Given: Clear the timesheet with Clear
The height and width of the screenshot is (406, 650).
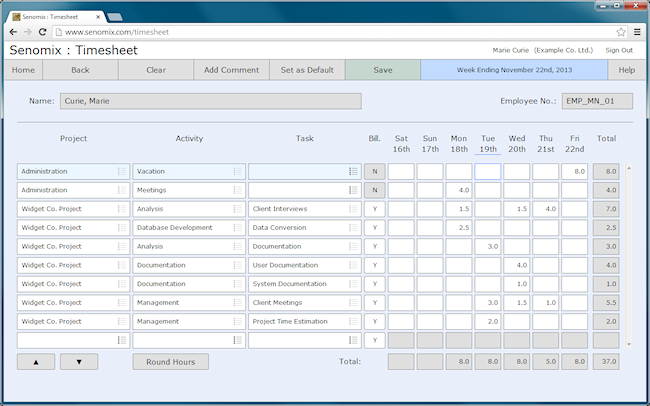Looking at the screenshot, I should point(156,70).
